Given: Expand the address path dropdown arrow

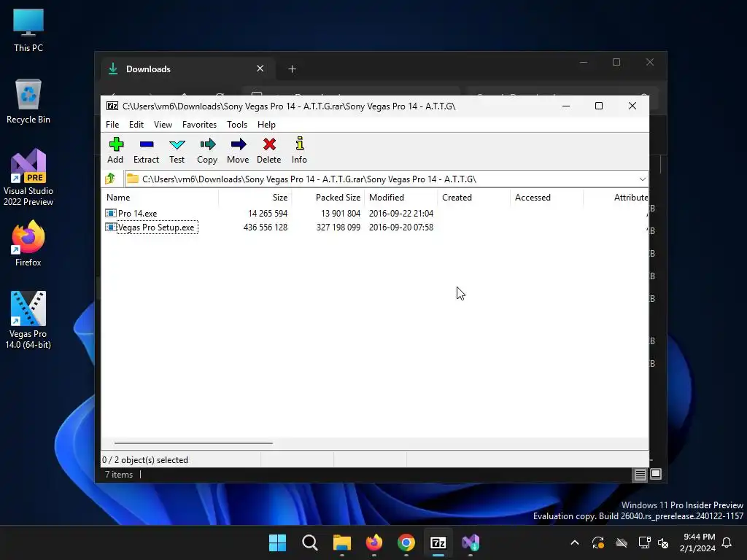Looking at the screenshot, I should (642, 179).
